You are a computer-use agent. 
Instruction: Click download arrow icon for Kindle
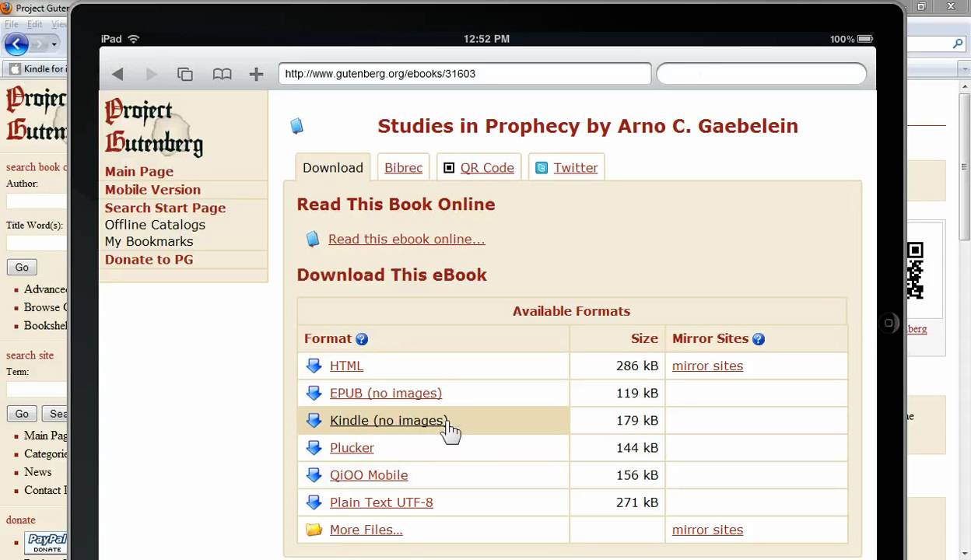314,420
